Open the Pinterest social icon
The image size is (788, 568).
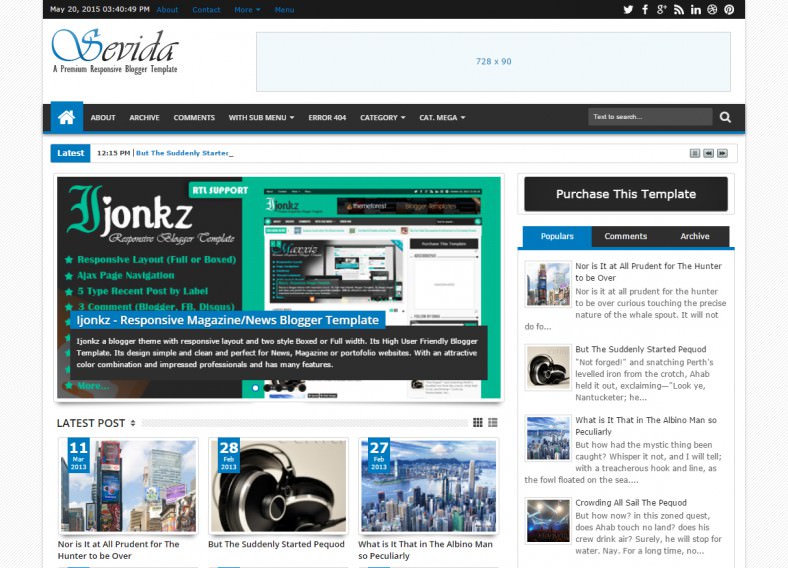(729, 10)
